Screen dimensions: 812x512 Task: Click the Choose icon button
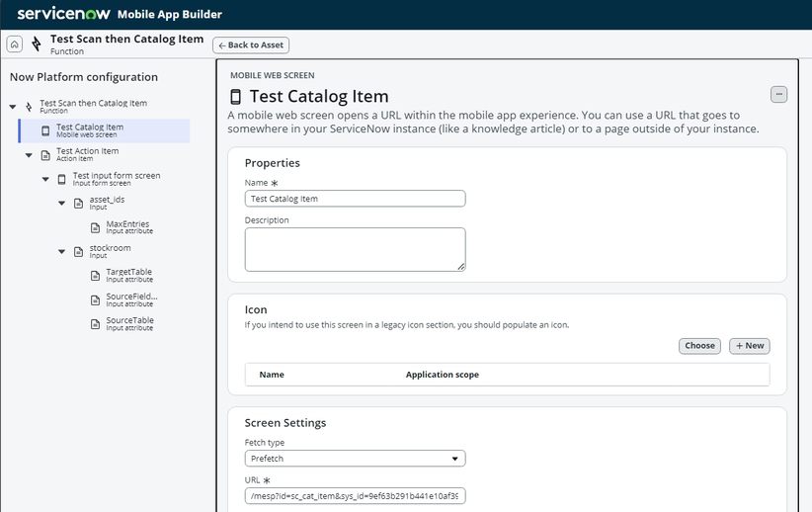pyautogui.click(x=699, y=346)
